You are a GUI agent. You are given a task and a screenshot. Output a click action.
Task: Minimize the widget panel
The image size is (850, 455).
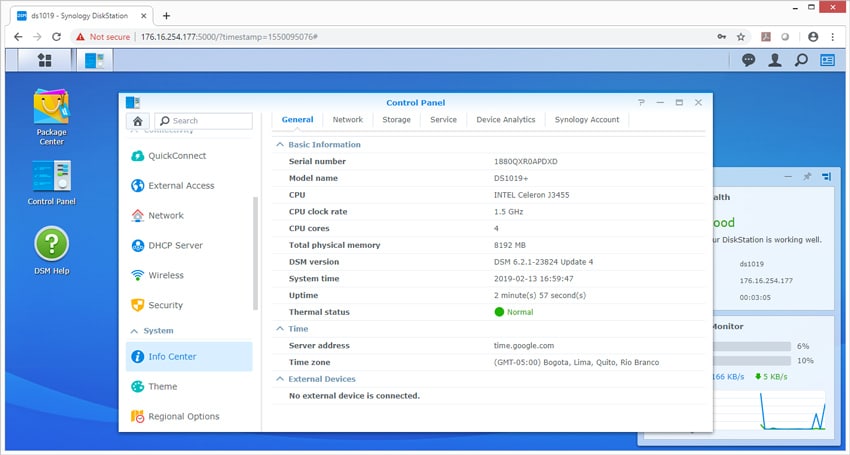(x=788, y=177)
